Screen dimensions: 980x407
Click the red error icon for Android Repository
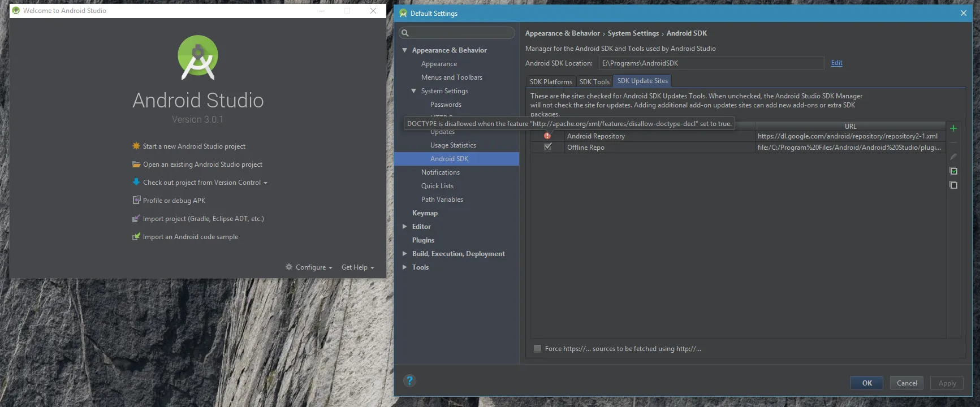point(547,136)
